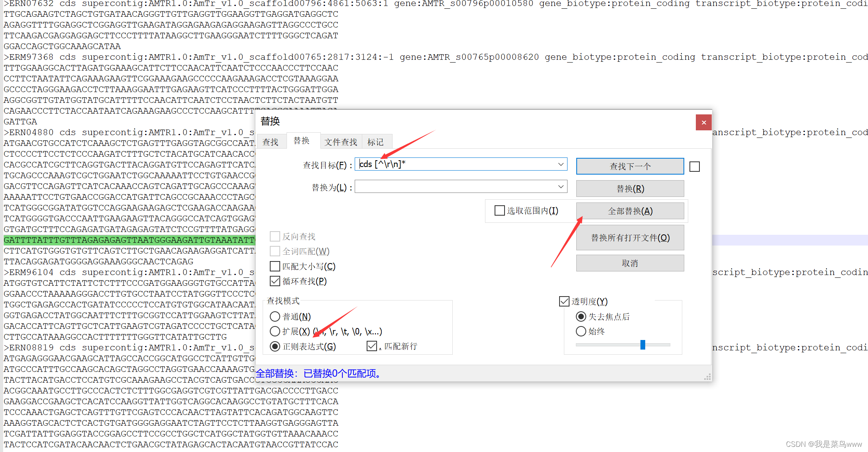Select 普通(N) search mode

275,316
